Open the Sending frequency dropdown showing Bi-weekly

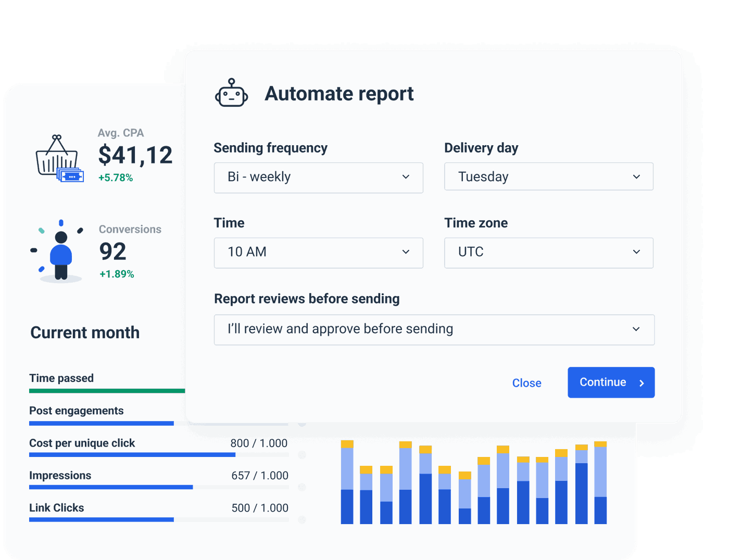[318, 177]
